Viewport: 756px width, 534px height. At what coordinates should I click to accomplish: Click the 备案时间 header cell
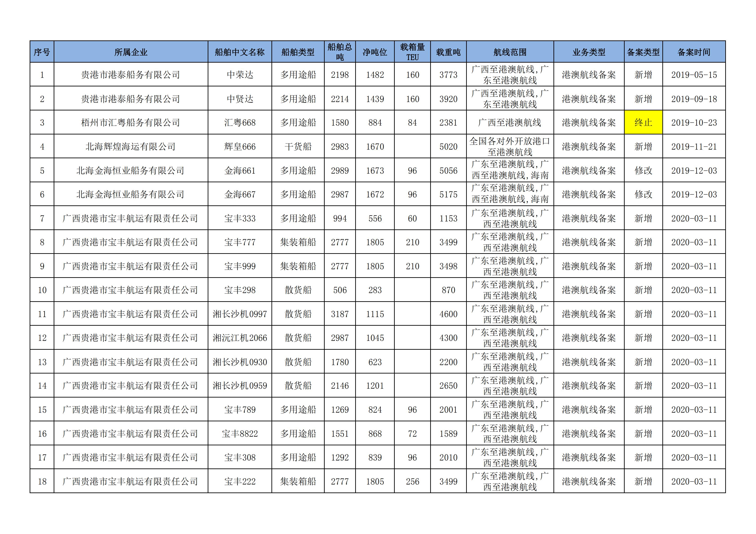coord(694,52)
